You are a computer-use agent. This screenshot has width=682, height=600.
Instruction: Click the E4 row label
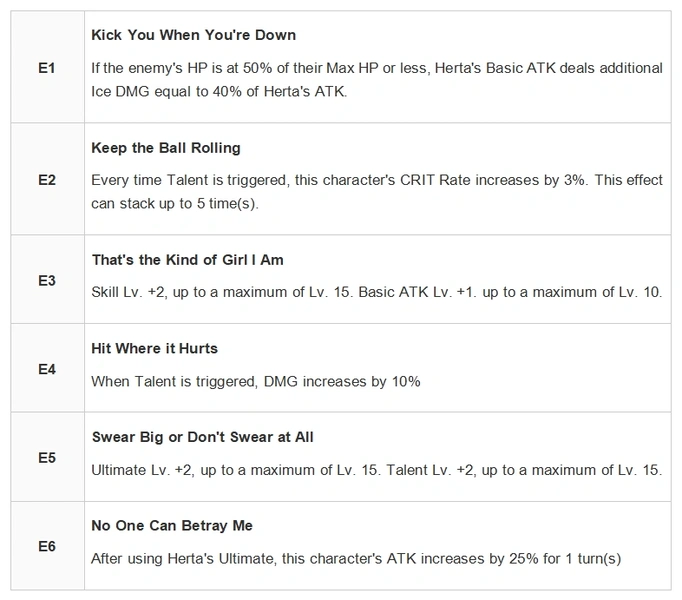47,369
